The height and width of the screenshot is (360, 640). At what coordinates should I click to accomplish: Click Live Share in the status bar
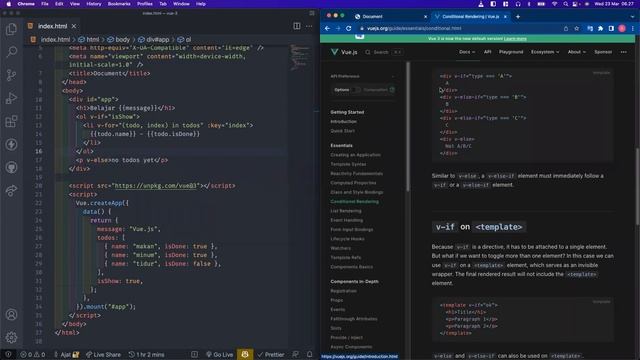pos(103,355)
